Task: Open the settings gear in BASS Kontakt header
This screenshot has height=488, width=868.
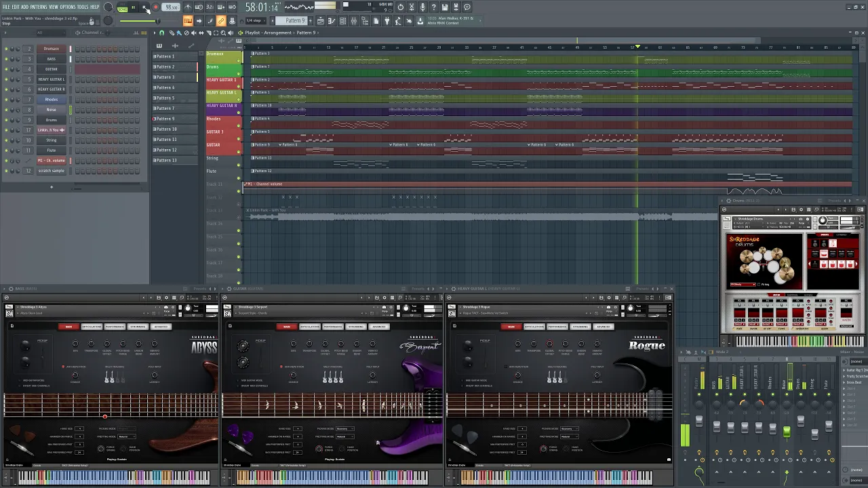Action: 166,298
